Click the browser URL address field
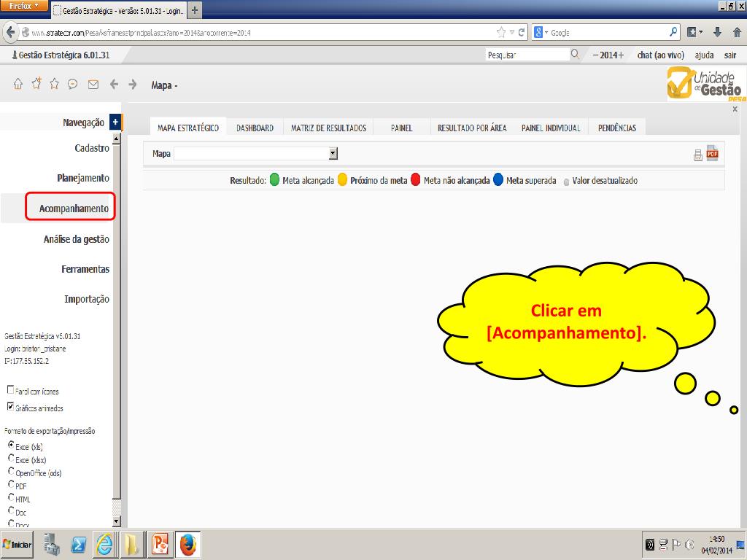747x560 pixels. point(258,32)
